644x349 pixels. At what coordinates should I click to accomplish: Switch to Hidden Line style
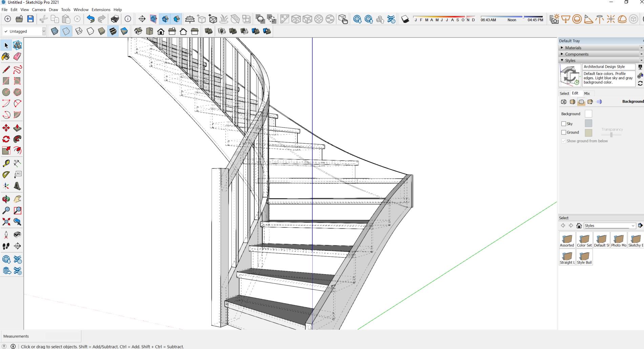click(x=90, y=32)
